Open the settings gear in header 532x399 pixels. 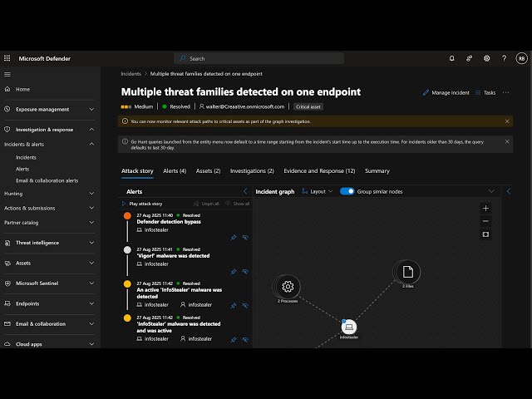click(486, 58)
